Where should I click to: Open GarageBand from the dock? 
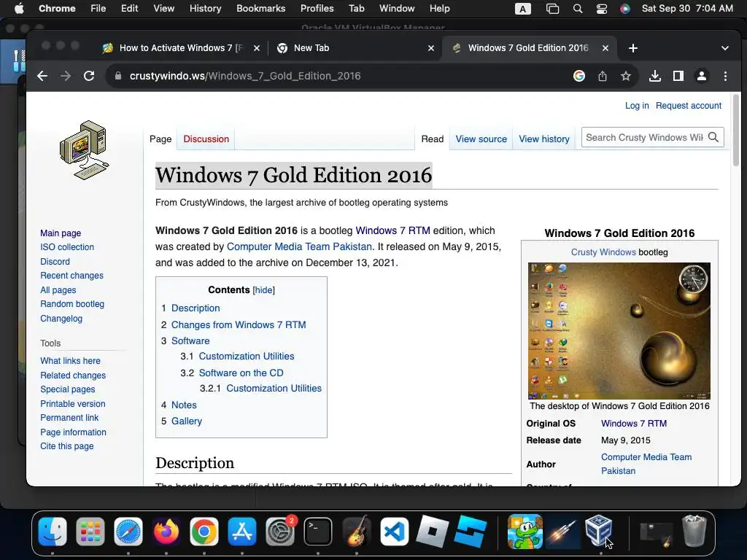[356, 532]
